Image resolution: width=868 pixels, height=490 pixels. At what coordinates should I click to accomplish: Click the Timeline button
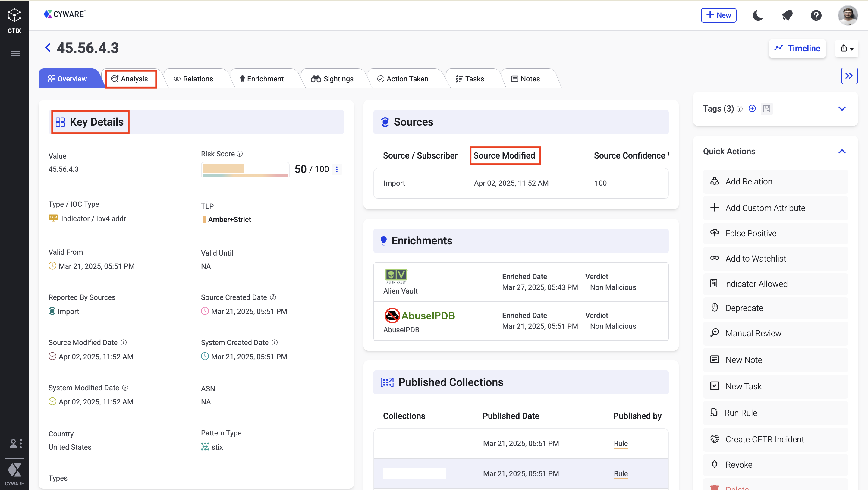point(797,49)
